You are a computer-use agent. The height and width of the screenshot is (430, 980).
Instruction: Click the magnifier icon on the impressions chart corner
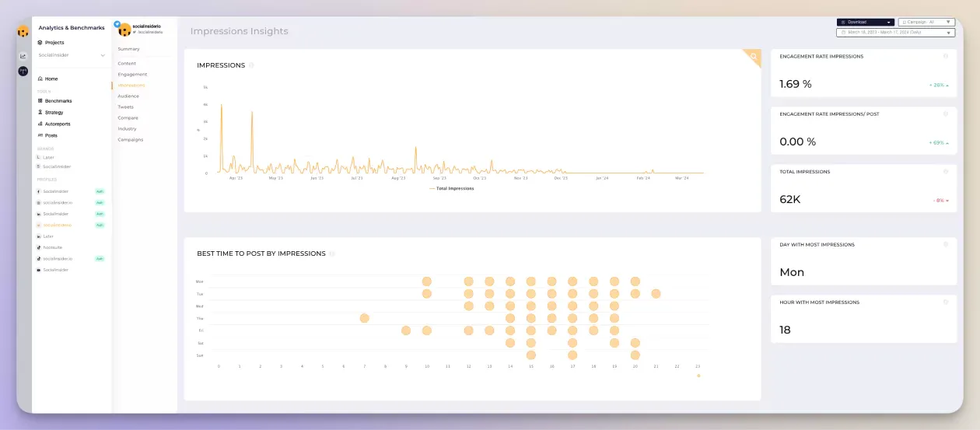pyautogui.click(x=754, y=57)
